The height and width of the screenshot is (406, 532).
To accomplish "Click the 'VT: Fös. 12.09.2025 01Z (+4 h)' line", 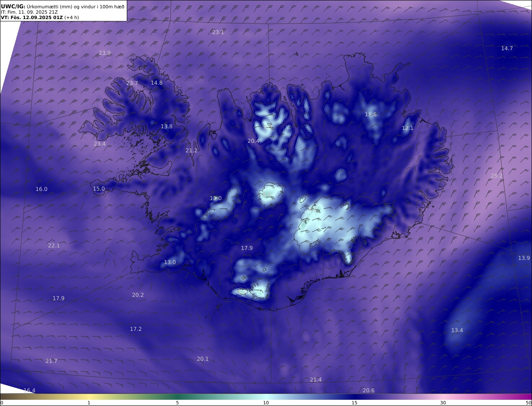I will [x=40, y=17].
